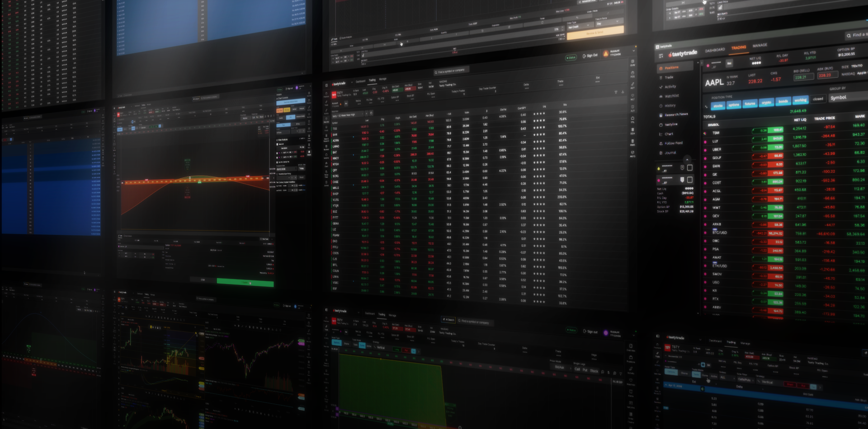Open the OCH icon in the watchlist window sidebar
868x429 pixels.
coord(632,131)
